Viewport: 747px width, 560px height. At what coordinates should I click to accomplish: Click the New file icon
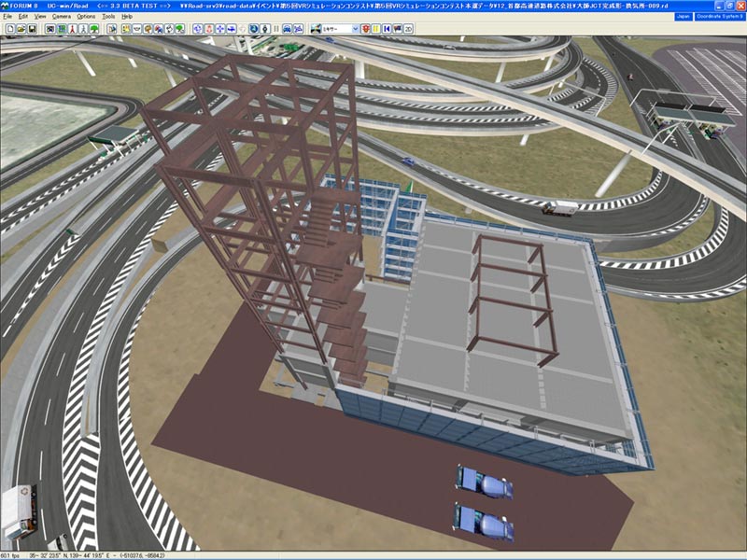pyautogui.click(x=10, y=29)
